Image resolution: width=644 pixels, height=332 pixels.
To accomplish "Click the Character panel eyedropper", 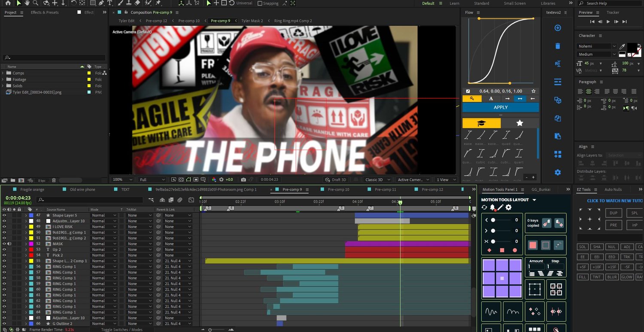I will (622, 46).
